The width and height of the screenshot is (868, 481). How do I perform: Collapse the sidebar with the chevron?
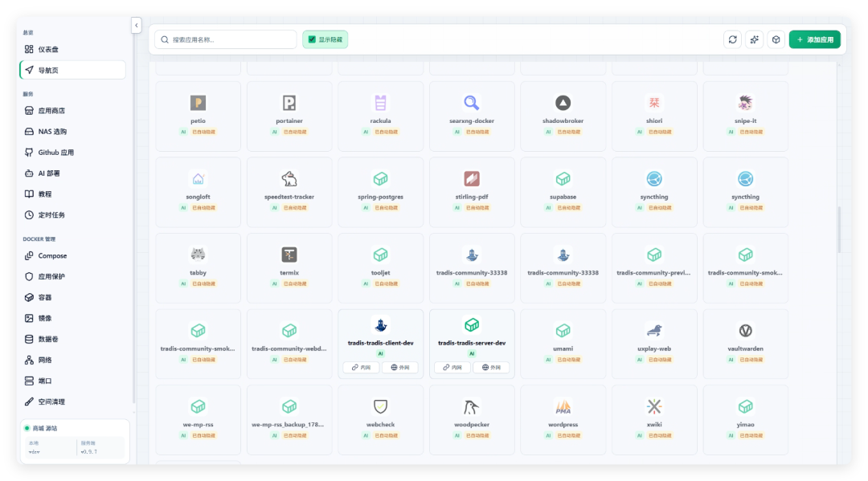pos(136,26)
